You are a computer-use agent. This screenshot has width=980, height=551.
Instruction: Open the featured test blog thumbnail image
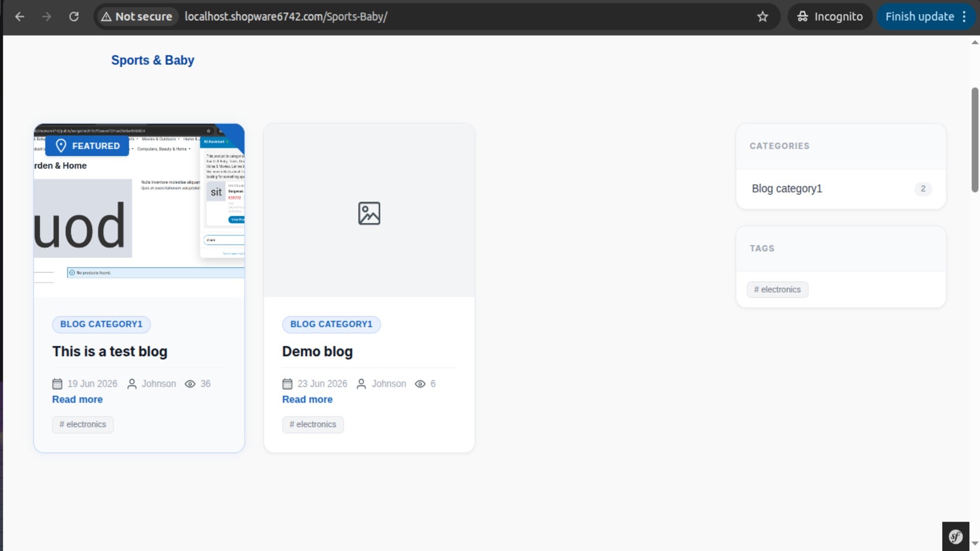pos(139,210)
